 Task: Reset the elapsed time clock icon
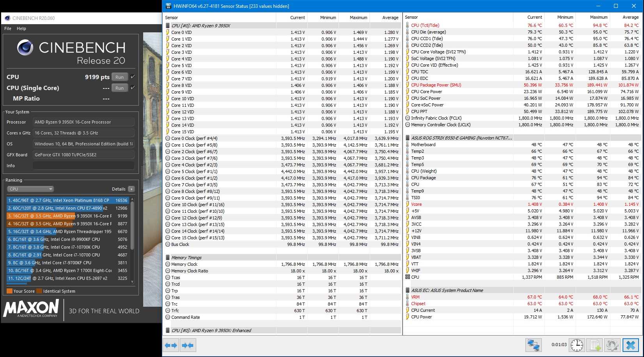(577, 345)
